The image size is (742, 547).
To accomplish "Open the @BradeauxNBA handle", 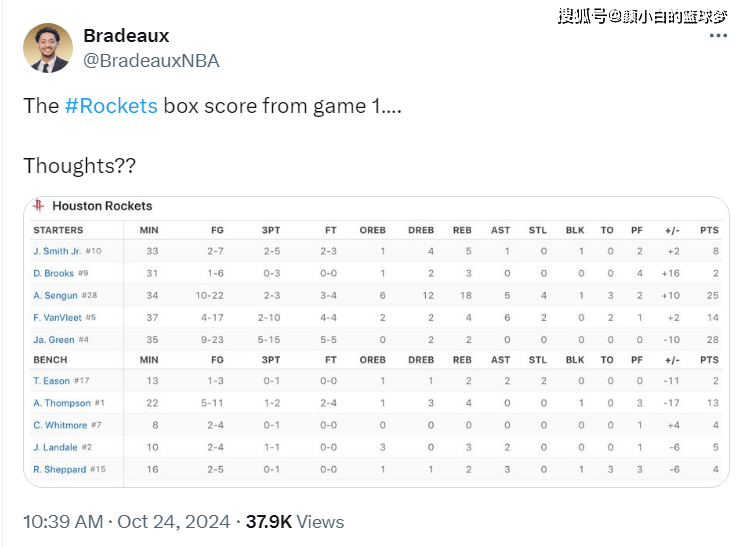I will click(x=151, y=61).
